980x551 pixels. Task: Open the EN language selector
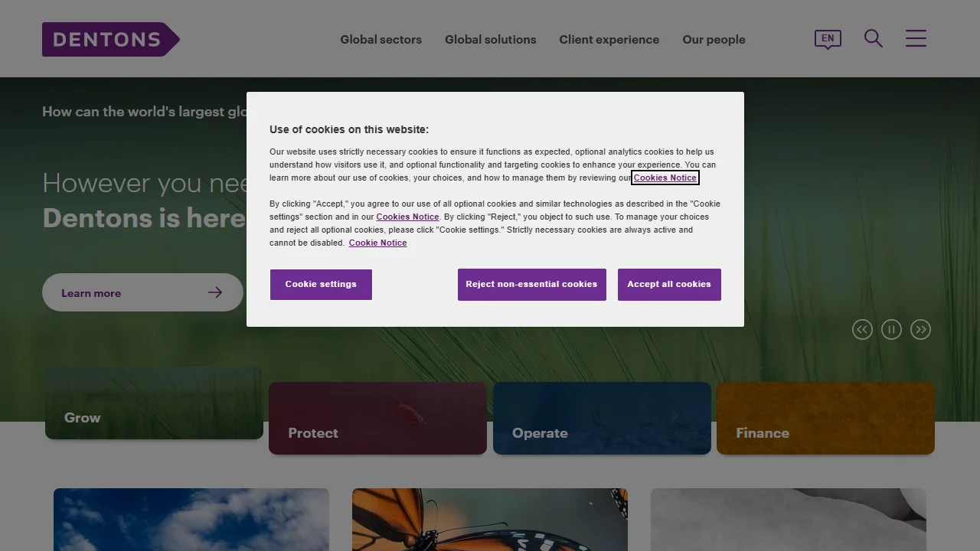(x=828, y=39)
